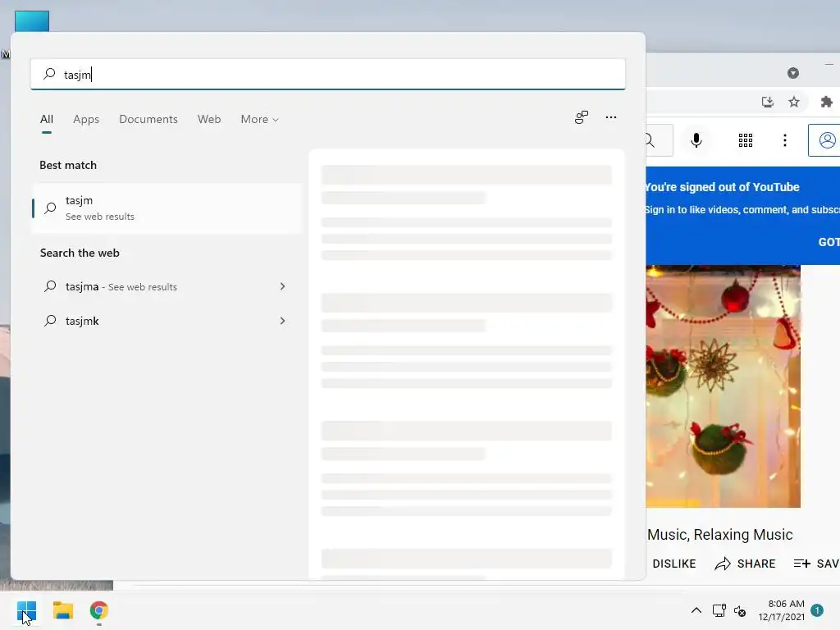Open File Explorer from the taskbar
Viewport: 840px width, 630px height.
(62, 610)
